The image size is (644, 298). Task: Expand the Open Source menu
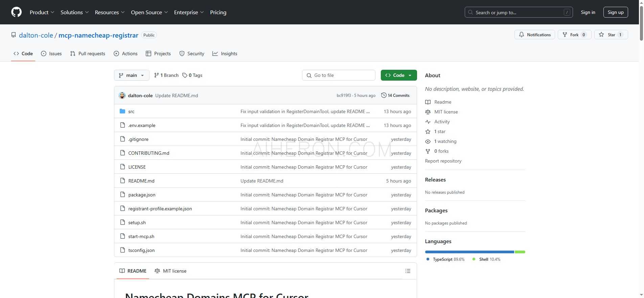149,12
